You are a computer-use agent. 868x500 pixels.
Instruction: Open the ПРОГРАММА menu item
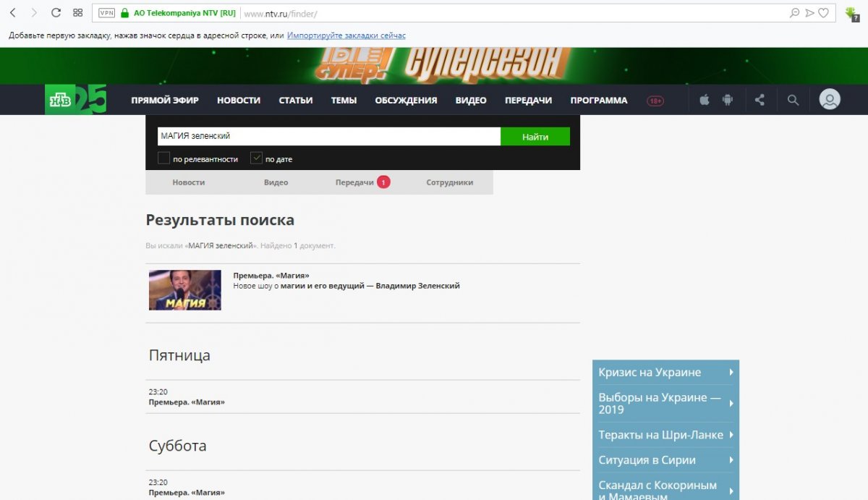click(x=599, y=101)
